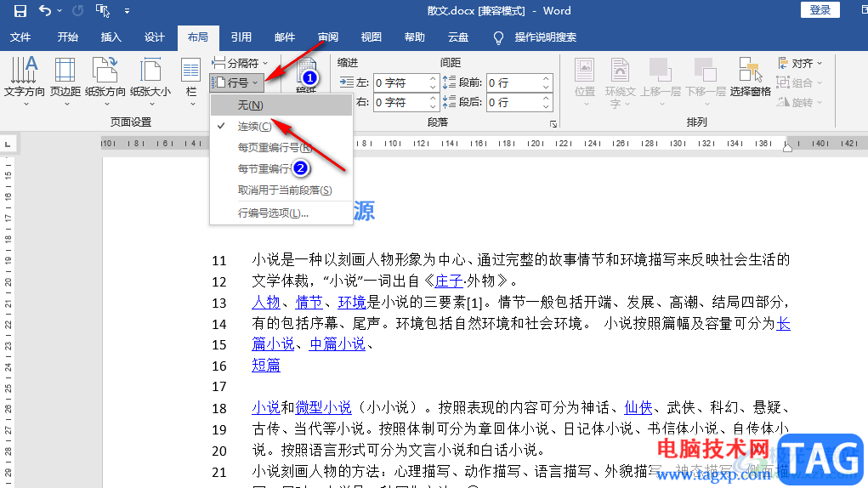The height and width of the screenshot is (488, 868).
Task: Increase 段前 spacing spinner up
Action: click(x=546, y=78)
